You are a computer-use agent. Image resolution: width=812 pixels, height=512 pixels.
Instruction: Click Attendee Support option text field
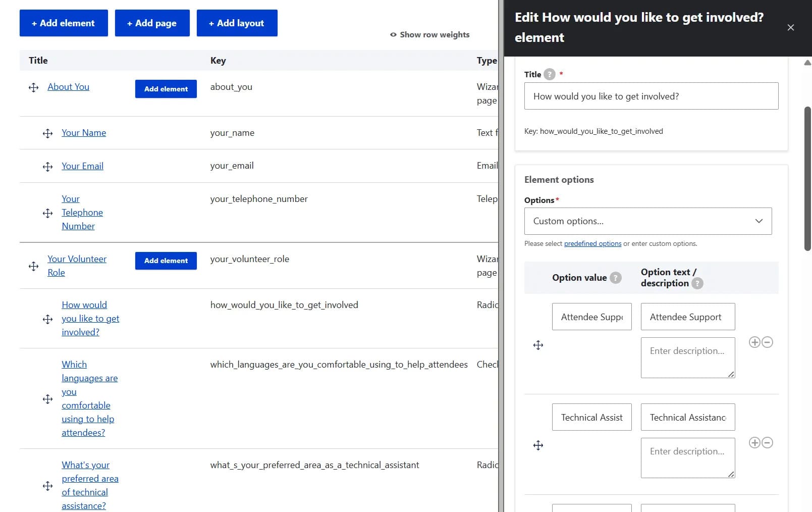(688, 317)
